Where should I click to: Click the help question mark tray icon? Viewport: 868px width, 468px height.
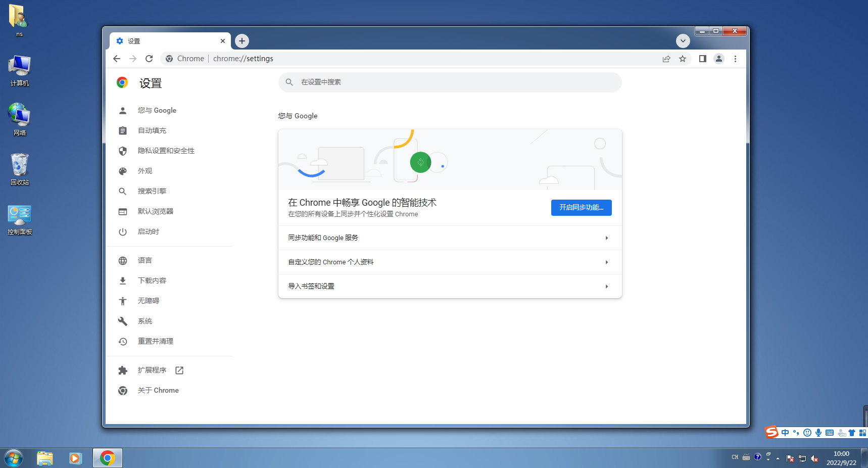click(x=757, y=457)
